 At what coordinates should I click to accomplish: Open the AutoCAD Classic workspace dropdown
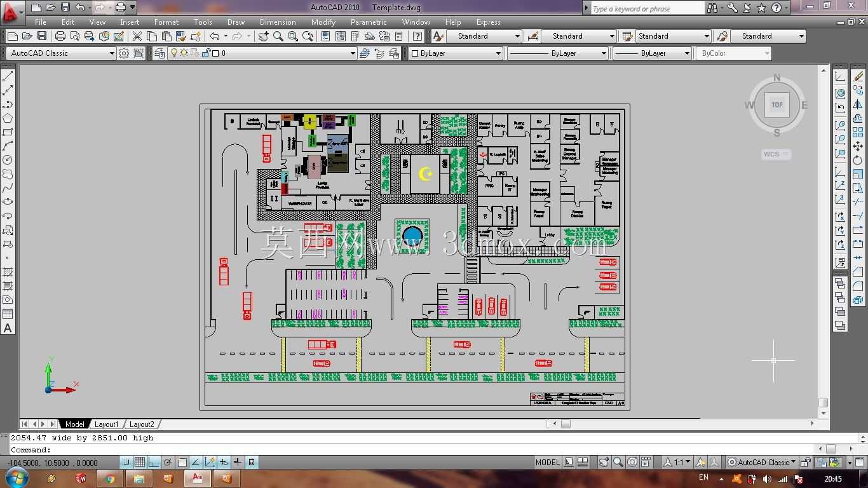(x=60, y=53)
